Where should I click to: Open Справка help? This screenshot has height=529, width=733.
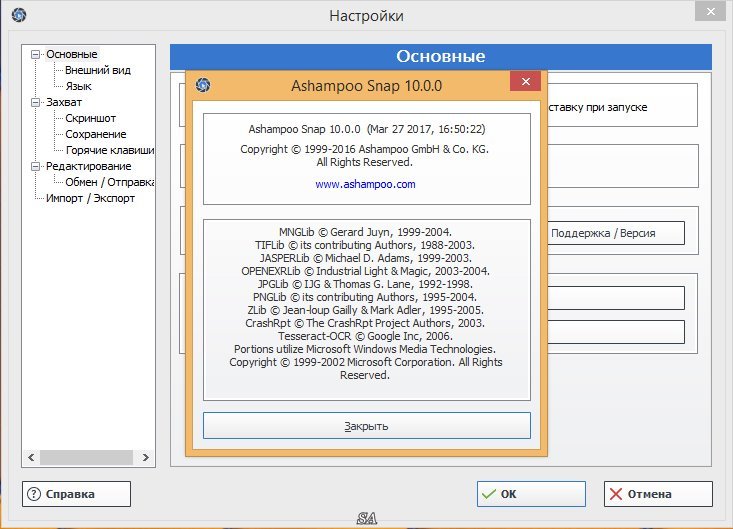(x=76, y=494)
